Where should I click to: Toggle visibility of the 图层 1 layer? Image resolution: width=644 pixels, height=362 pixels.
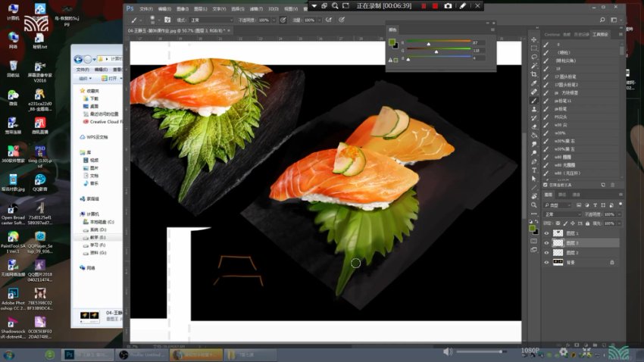pos(546,233)
